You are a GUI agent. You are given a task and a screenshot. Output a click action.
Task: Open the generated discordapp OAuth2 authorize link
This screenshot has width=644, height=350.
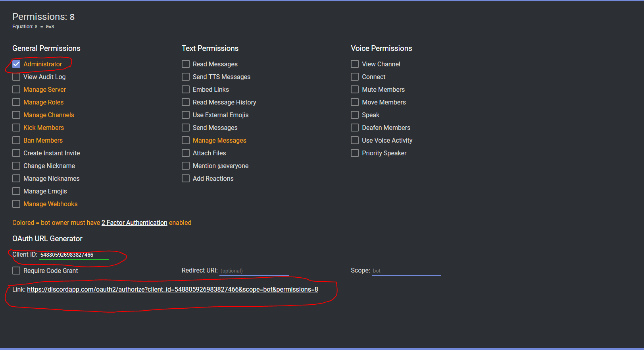(173, 290)
